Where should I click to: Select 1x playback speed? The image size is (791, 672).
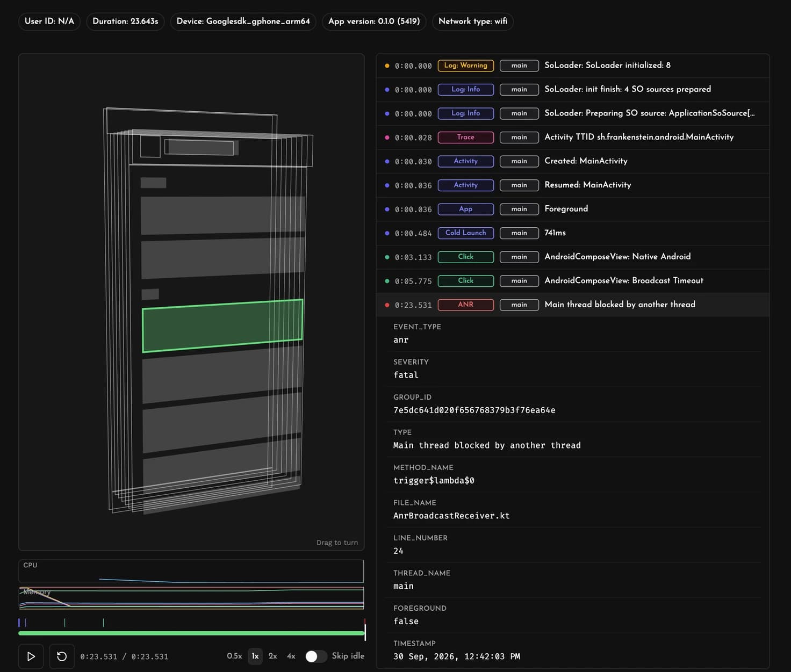255,656
